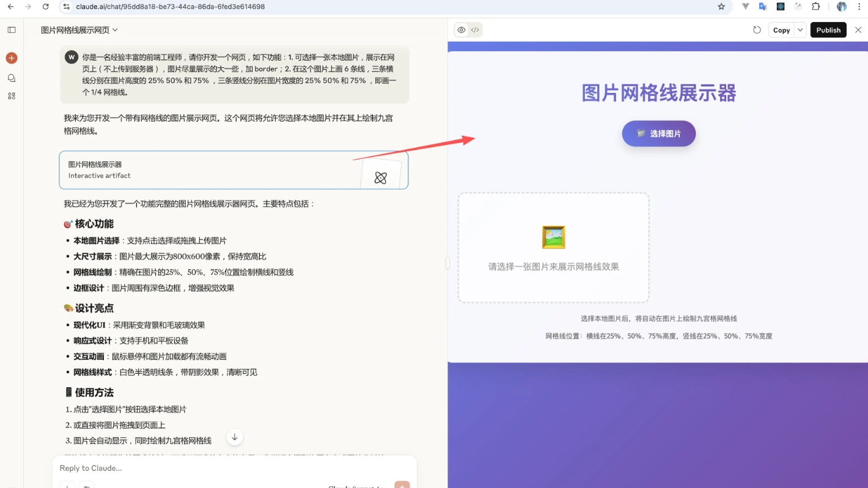This screenshot has width=868, height=488.
Task: Open the artifacts/projects grid icon in sidebar
Action: click(x=12, y=96)
